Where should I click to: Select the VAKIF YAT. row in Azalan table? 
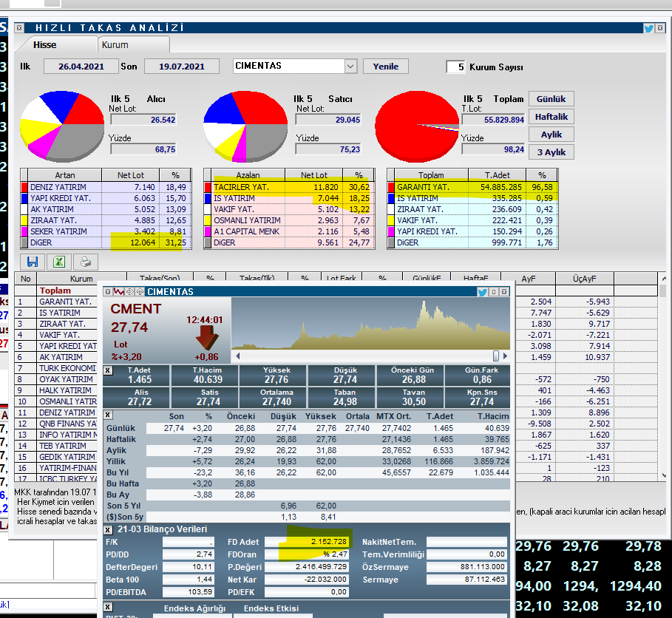pyautogui.click(x=289, y=209)
